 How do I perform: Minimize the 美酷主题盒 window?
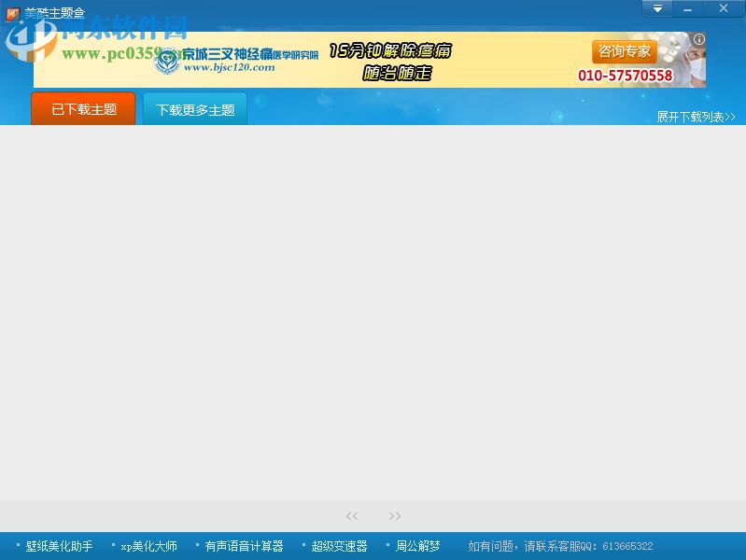point(687,8)
